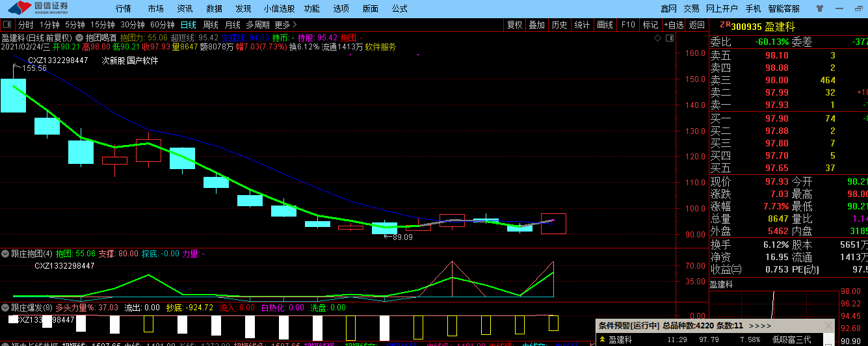
Task: Click the 复权 button
Action: (514, 25)
